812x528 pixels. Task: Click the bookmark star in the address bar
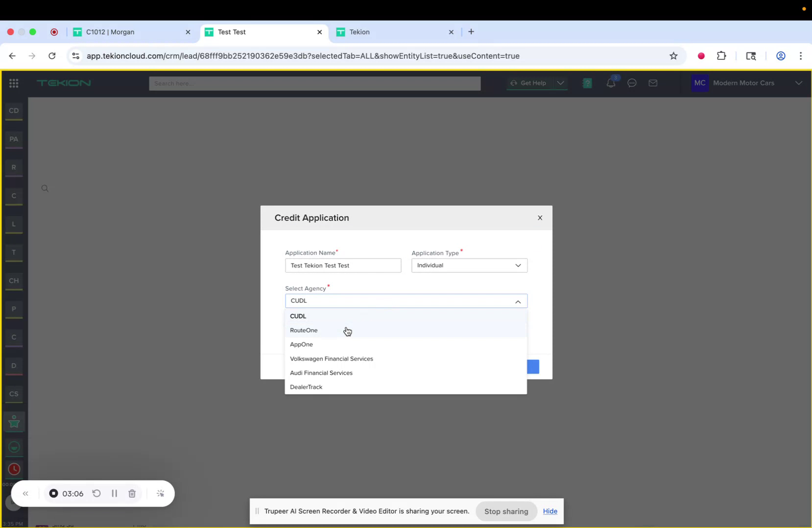673,55
